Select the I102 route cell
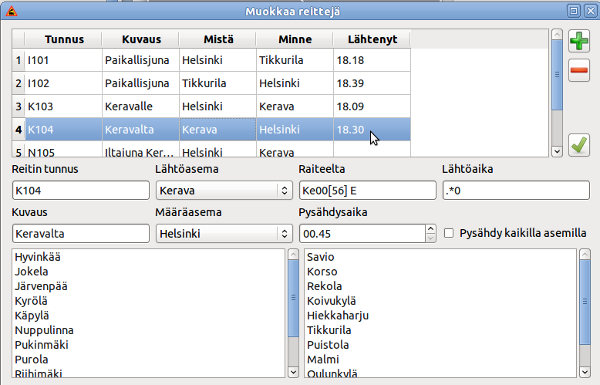Image resolution: width=600 pixels, height=385 pixels. point(64,83)
